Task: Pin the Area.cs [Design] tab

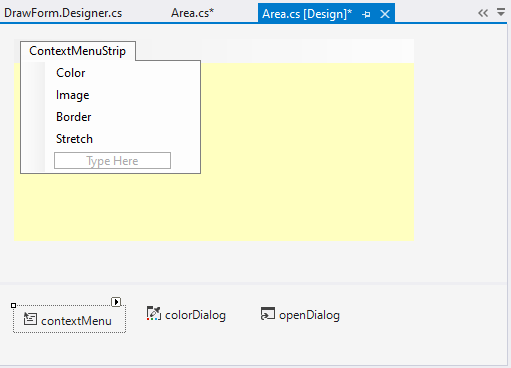Action: [366, 14]
